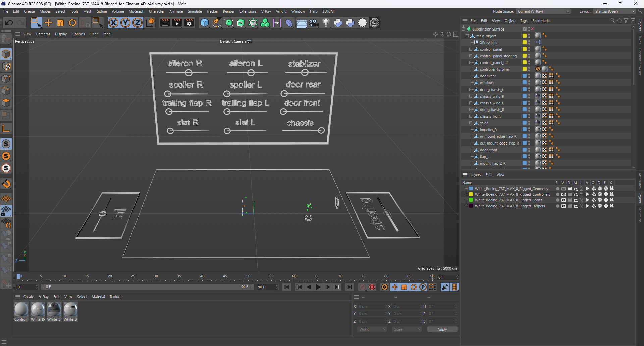644x346 pixels.
Task: Open the Object Manager Tags menu
Action: coord(524,21)
